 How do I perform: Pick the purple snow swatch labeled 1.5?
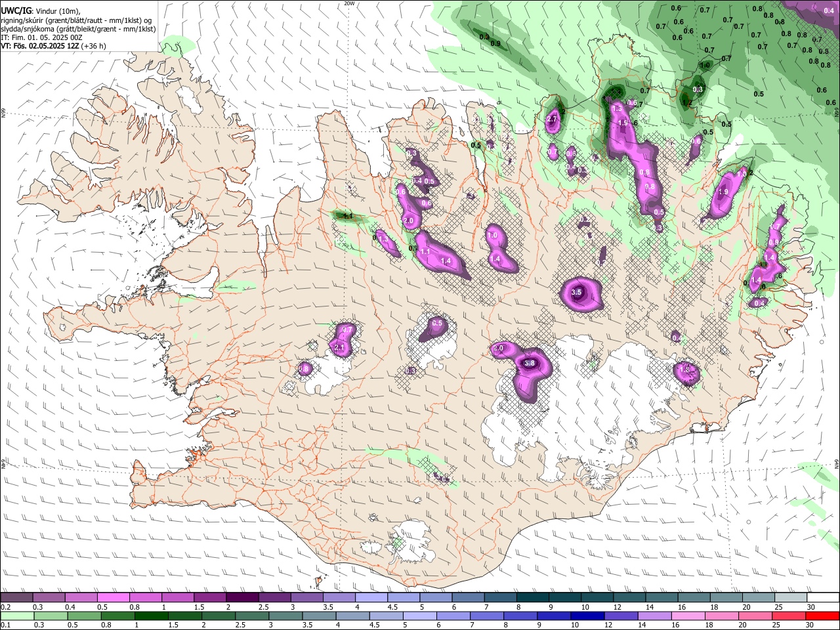tap(209, 597)
